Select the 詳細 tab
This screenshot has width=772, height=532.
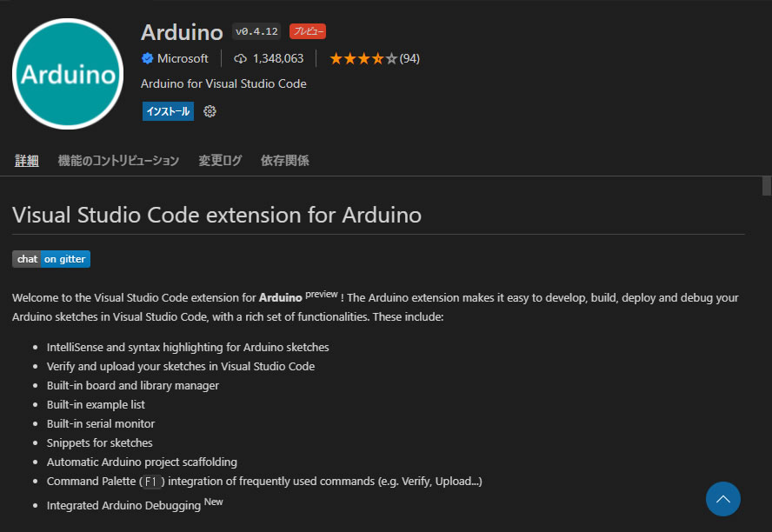(27, 161)
